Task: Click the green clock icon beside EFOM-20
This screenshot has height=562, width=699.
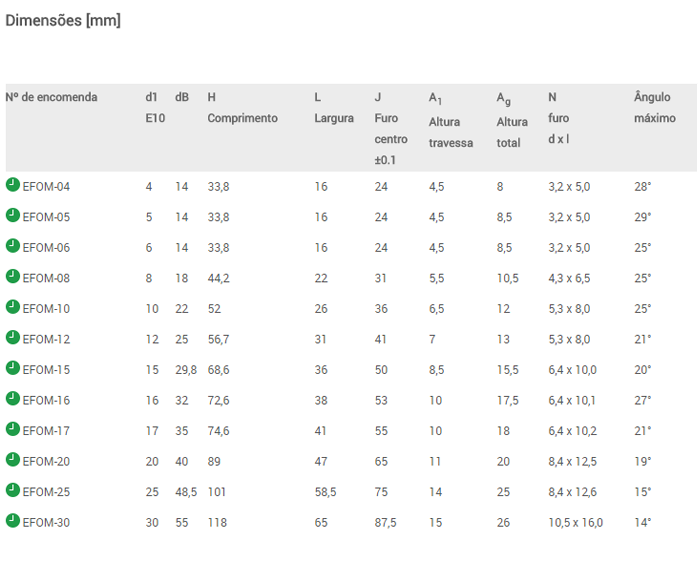Action: click(x=13, y=459)
